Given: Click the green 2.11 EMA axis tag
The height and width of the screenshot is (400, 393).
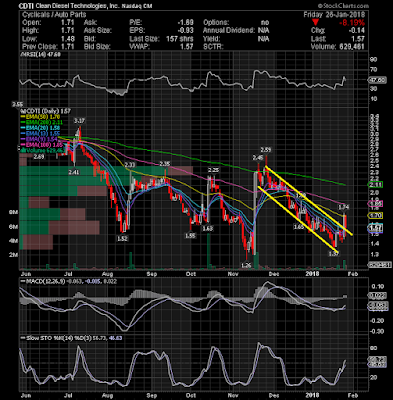Looking at the screenshot, I should click(375, 185).
